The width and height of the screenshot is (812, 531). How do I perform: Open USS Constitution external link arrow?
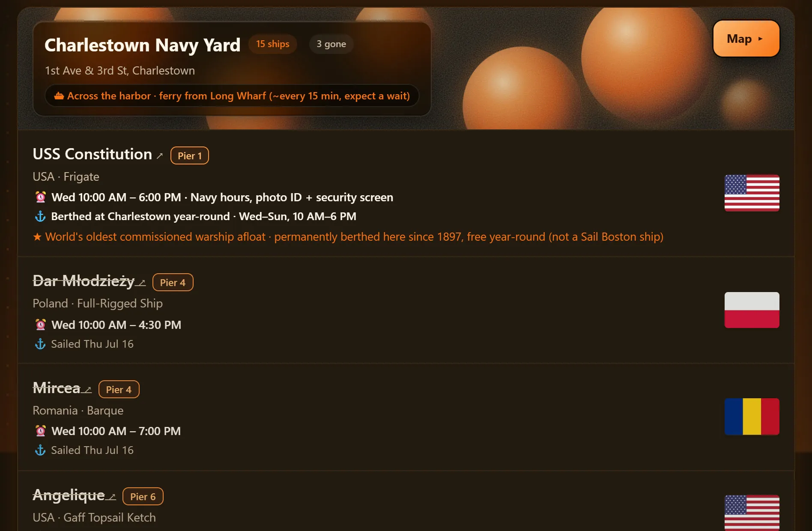tap(160, 156)
